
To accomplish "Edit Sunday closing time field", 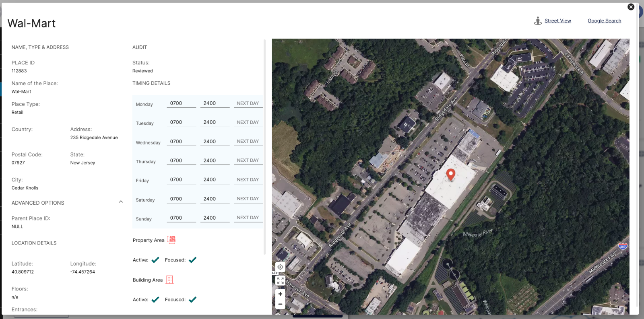I will click(x=215, y=218).
